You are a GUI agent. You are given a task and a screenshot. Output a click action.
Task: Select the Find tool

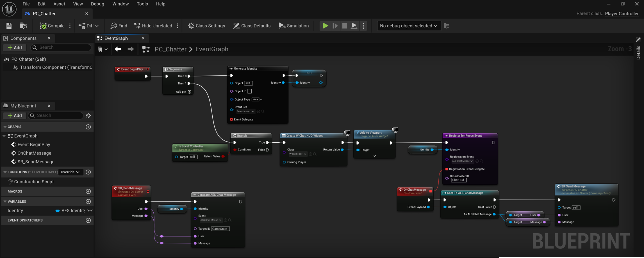[118, 26]
